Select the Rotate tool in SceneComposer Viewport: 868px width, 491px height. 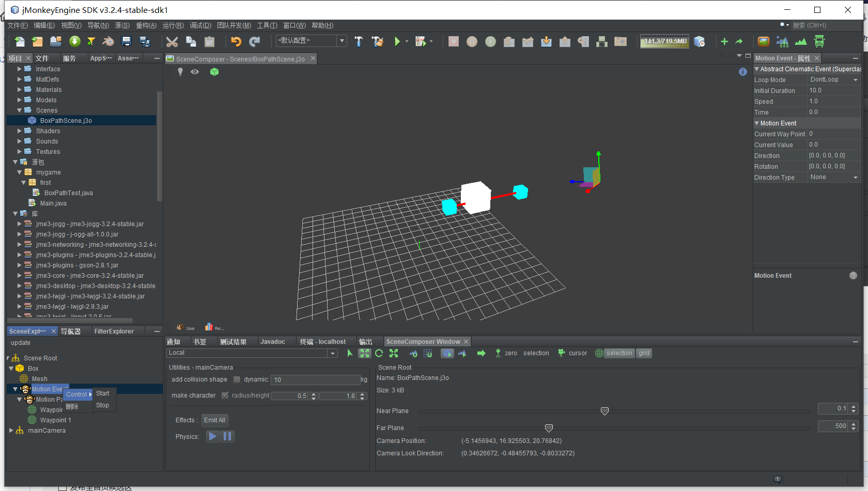point(379,353)
